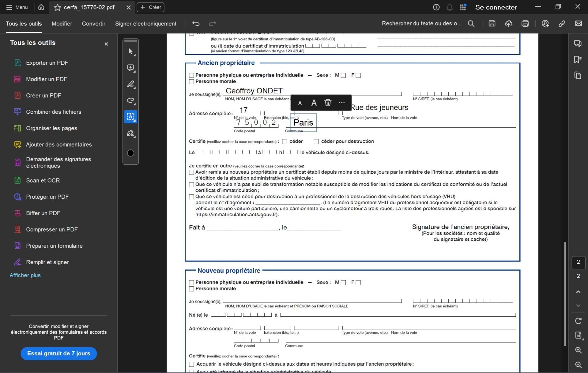Select the text box tool in quick toolbar
The image size is (588, 373).
pyautogui.click(x=130, y=117)
